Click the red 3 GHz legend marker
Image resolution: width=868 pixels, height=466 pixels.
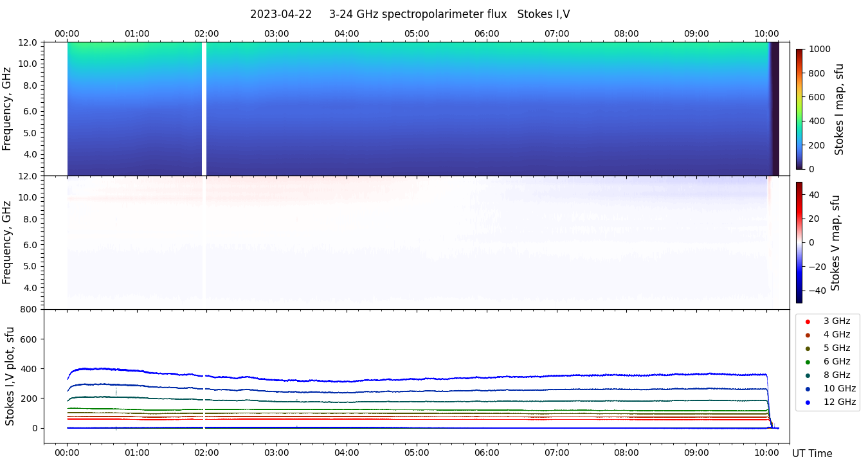coord(808,321)
